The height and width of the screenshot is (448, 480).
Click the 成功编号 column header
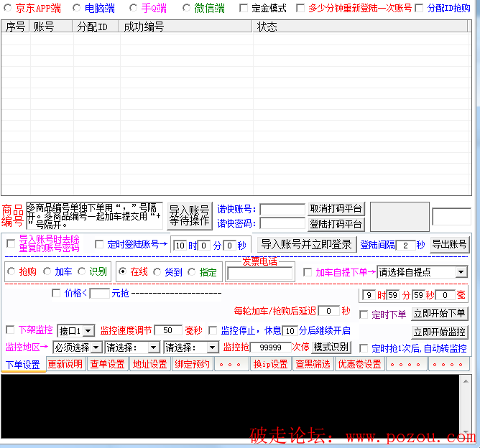pos(186,27)
